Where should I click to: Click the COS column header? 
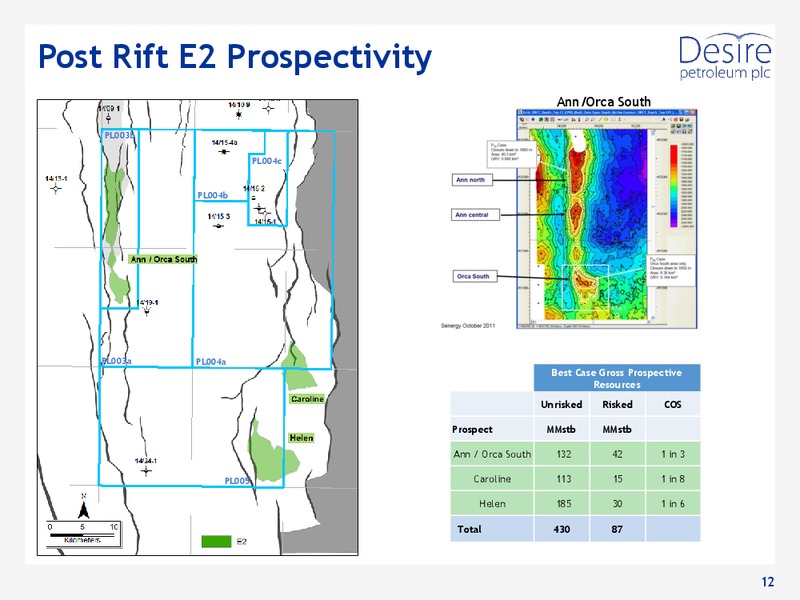point(672,405)
